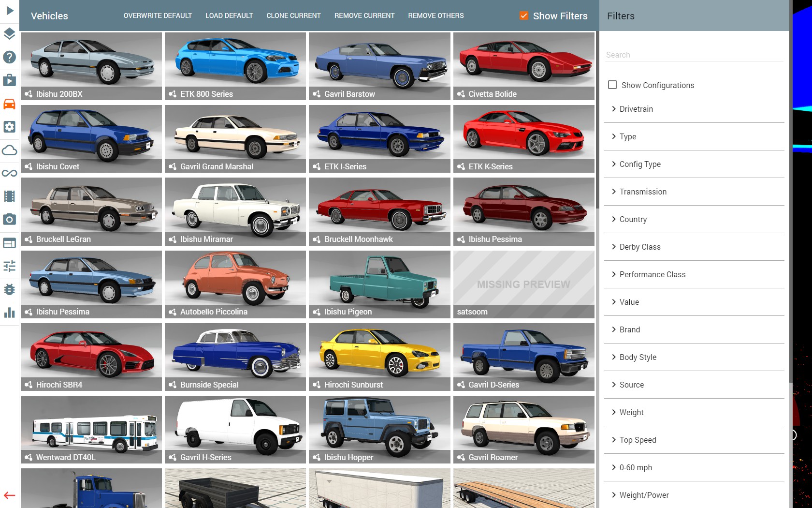The width and height of the screenshot is (812, 508).
Task: Expand the Value filter
Action: click(x=694, y=302)
